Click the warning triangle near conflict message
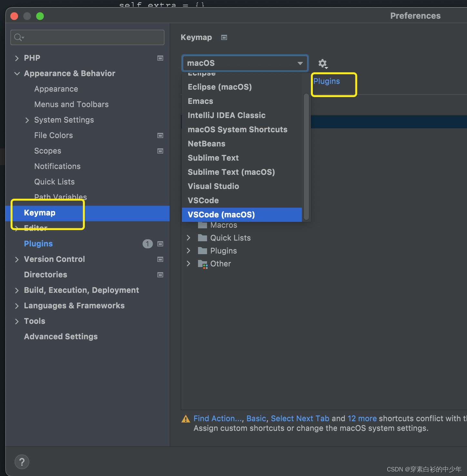The width and height of the screenshot is (467, 476). (x=185, y=419)
